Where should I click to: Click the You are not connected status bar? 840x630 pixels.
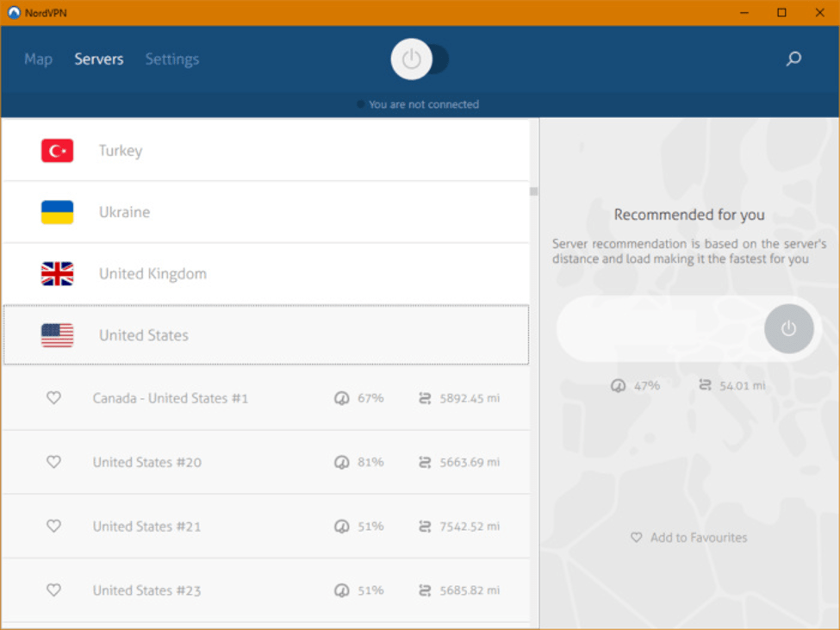pyautogui.click(x=420, y=103)
